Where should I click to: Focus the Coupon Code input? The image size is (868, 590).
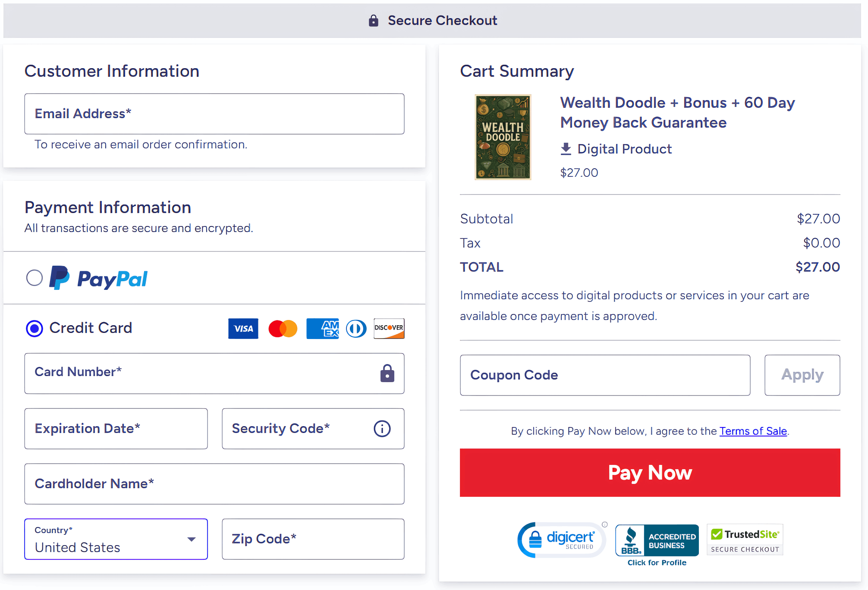[605, 375]
